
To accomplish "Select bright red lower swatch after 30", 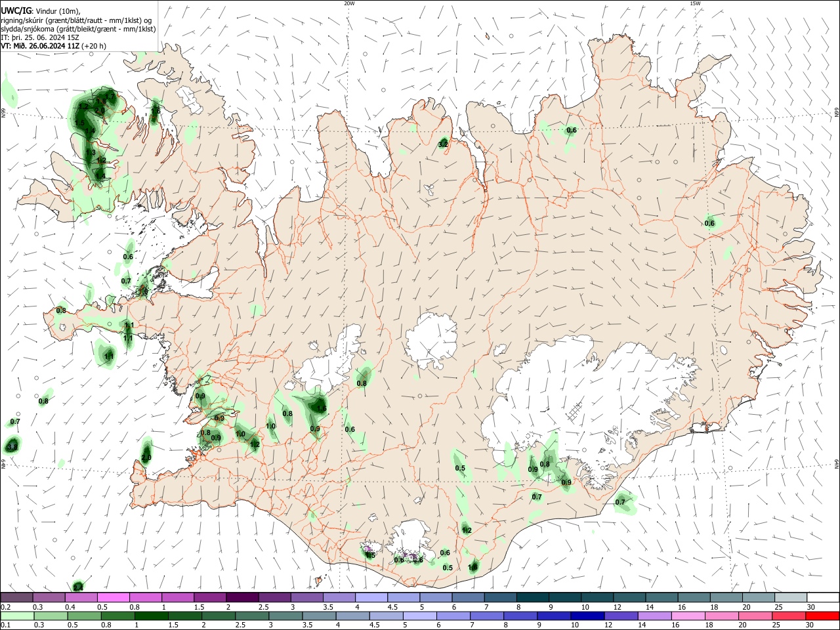I will (822, 616).
